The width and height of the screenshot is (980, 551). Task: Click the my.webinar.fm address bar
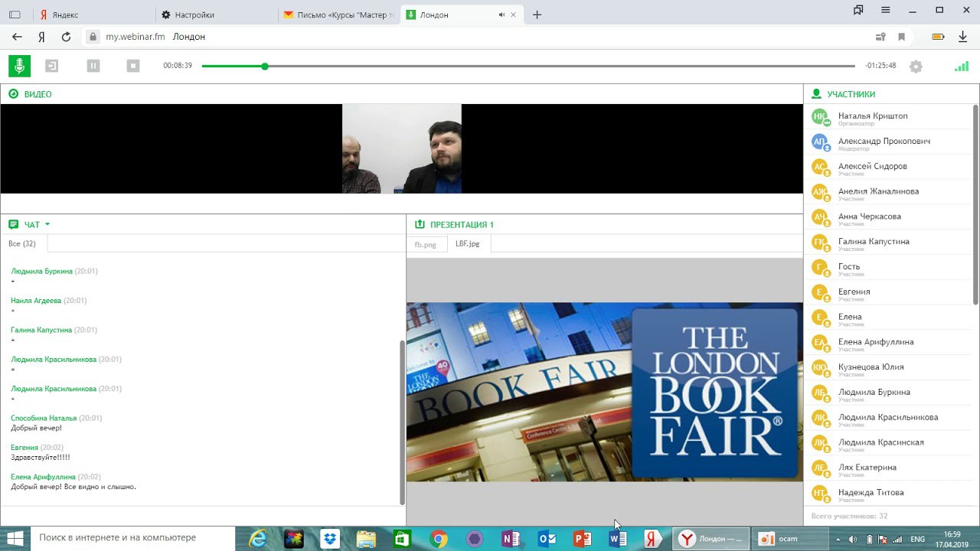click(475, 37)
